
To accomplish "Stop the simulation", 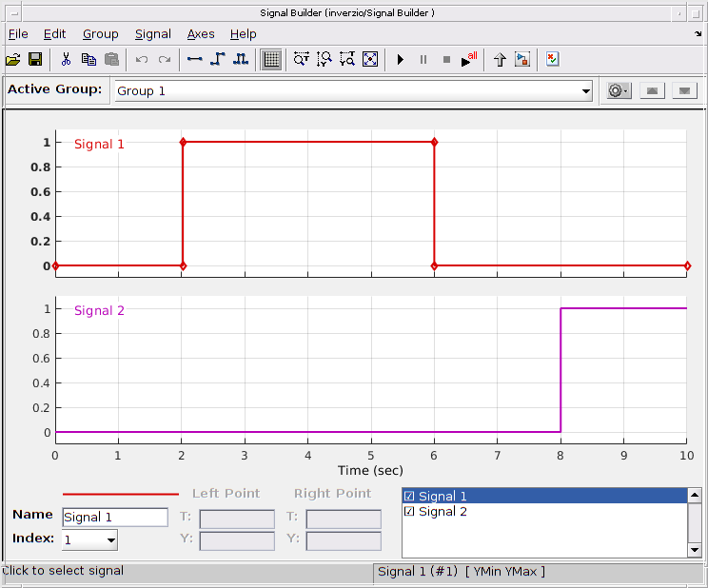I will click(446, 60).
